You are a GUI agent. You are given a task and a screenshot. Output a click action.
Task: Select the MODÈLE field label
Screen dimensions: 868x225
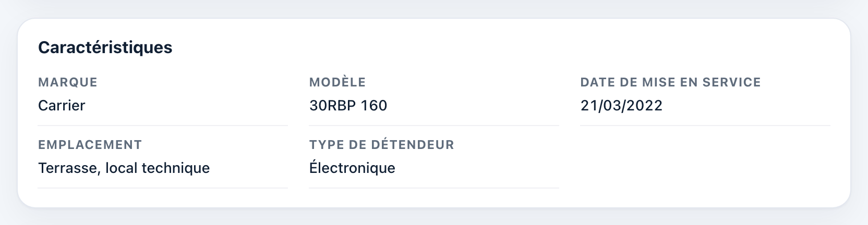[337, 82]
